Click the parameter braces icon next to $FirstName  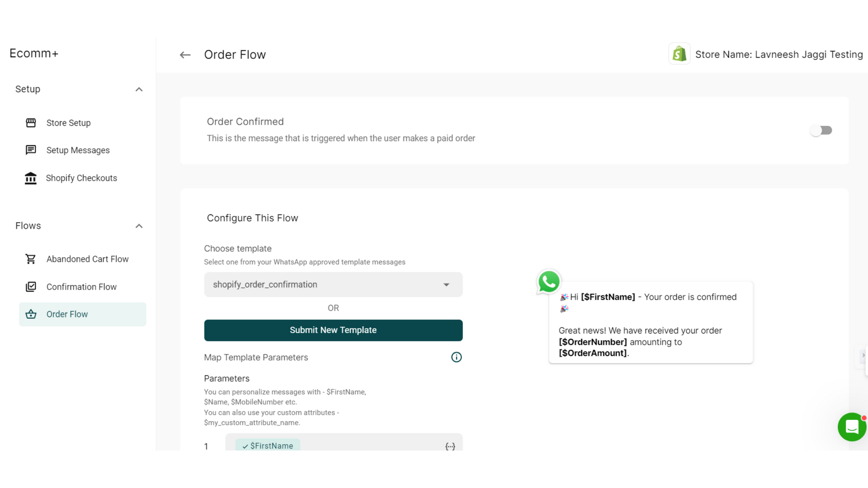click(x=450, y=446)
